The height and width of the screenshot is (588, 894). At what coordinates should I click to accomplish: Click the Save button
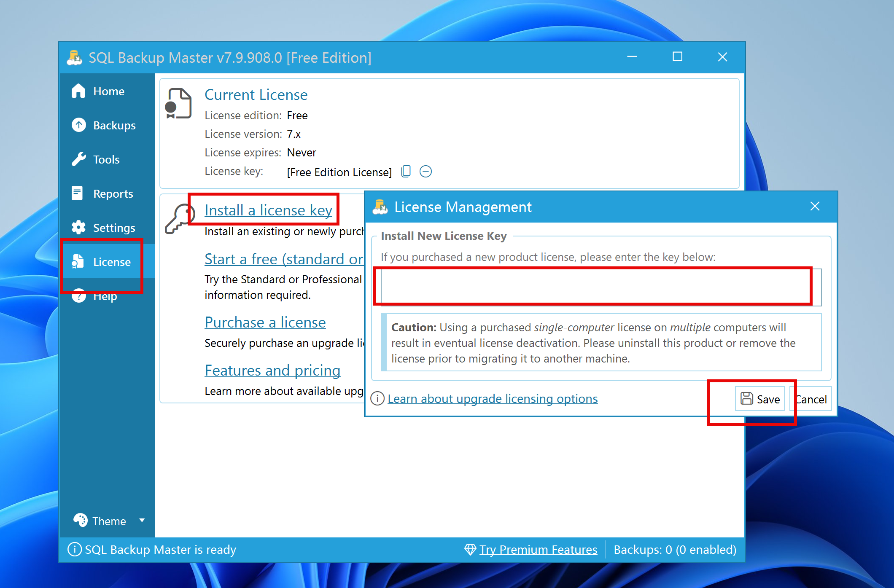(760, 399)
